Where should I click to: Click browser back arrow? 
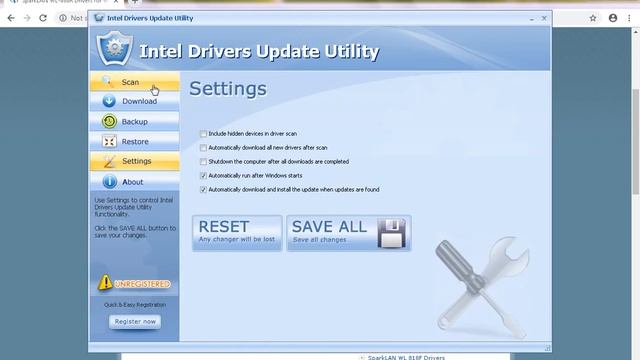[x=11, y=18]
